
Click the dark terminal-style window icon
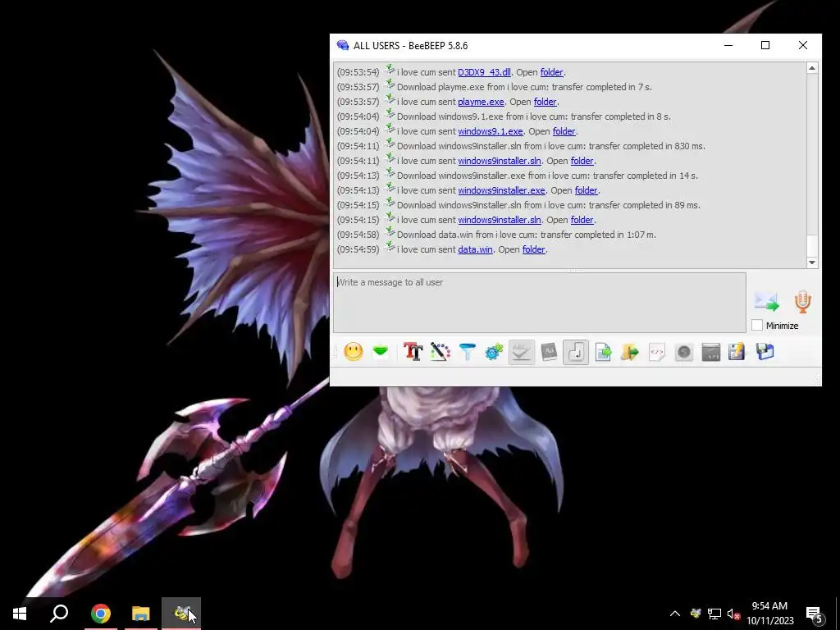point(711,352)
